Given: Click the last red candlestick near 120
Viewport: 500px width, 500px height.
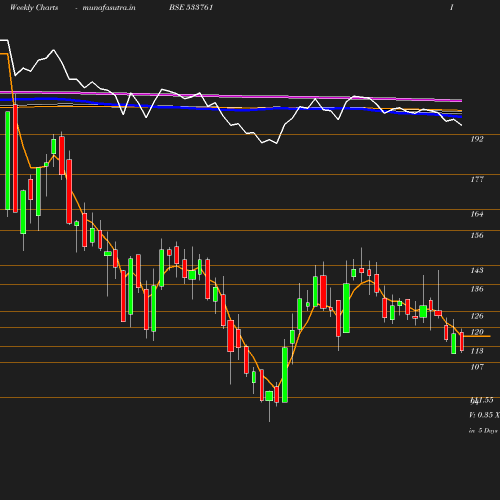Looking at the screenshot, I should (462, 341).
